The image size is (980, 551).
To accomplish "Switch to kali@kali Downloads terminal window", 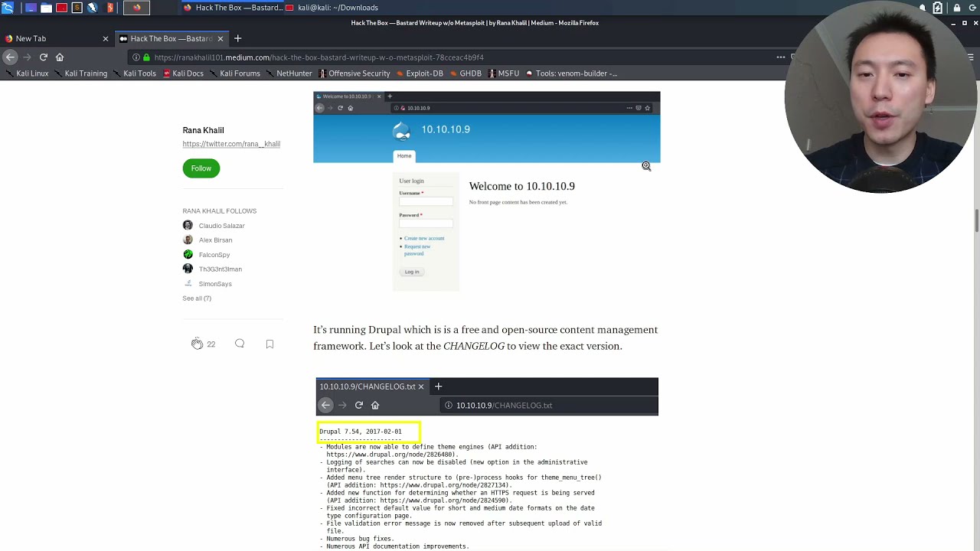I will pyautogui.click(x=332, y=8).
